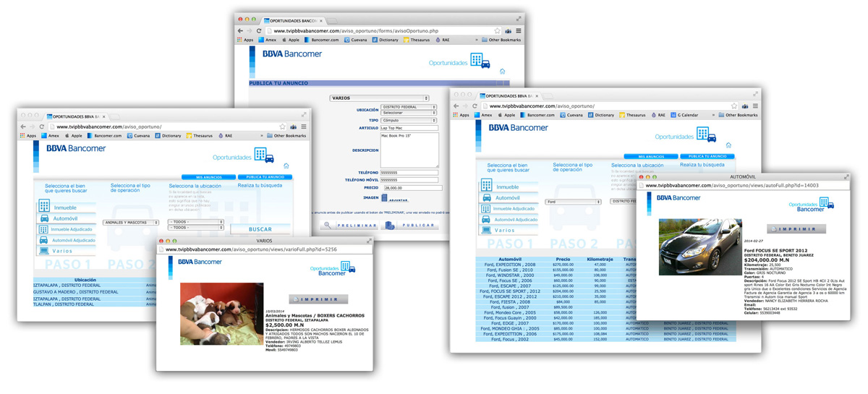Open the Tipo dropdown showing Cómputo
868x394 pixels.
tap(409, 121)
